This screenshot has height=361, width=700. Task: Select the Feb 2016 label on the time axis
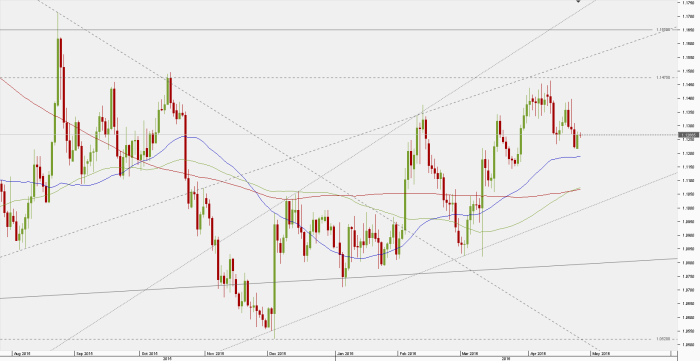pyautogui.click(x=408, y=353)
